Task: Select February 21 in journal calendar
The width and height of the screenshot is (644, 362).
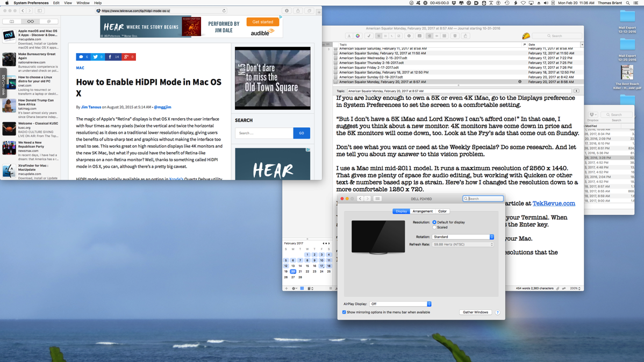Action: tap(300, 272)
